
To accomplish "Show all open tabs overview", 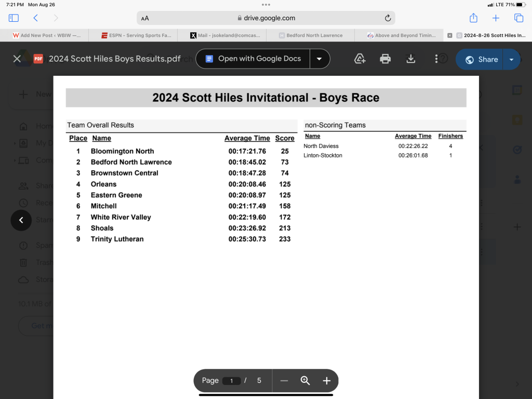I will [518, 18].
